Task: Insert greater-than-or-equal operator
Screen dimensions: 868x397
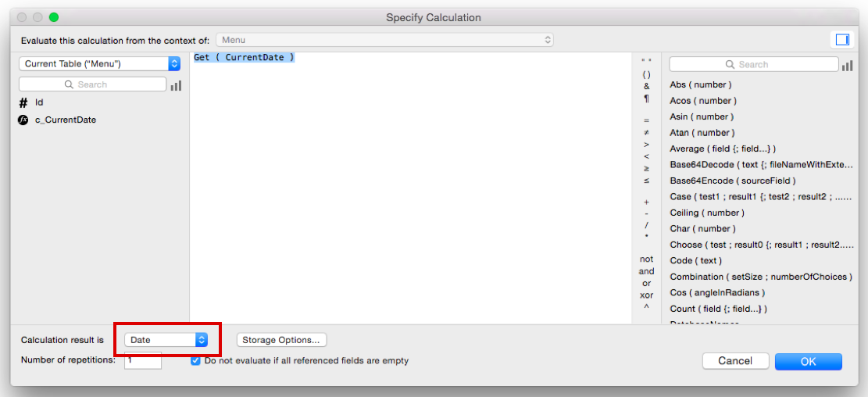Action: (x=646, y=168)
